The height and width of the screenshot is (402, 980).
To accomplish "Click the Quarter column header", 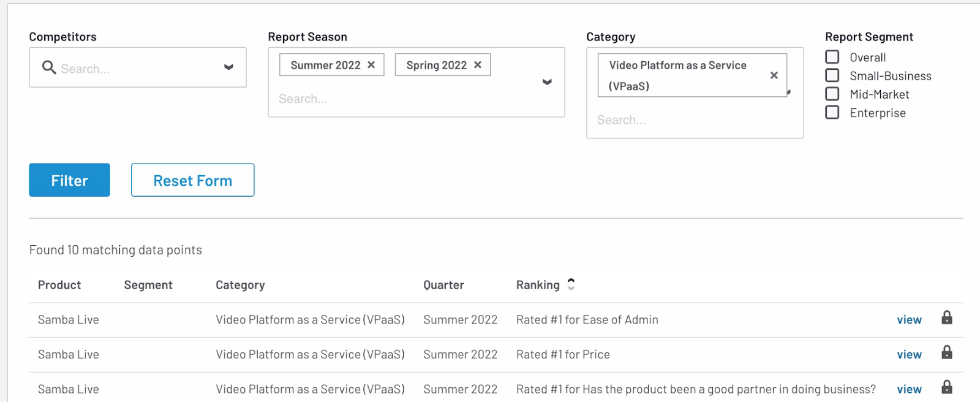I will coord(443,285).
